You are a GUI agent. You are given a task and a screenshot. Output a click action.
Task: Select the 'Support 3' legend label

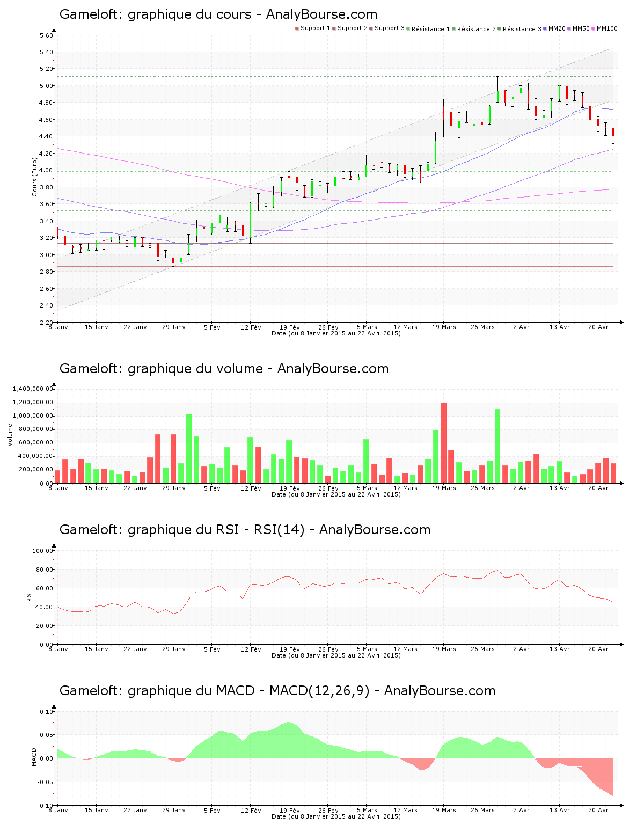click(x=390, y=28)
